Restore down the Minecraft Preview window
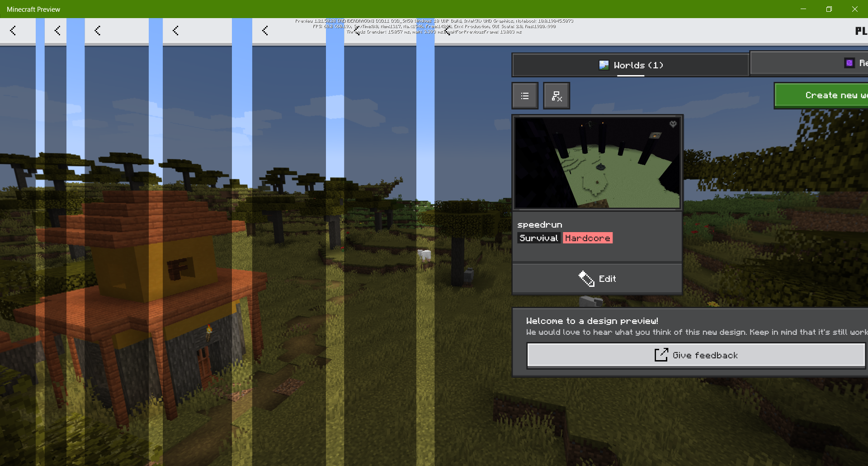Viewport: 868px width, 466px height. (x=829, y=9)
